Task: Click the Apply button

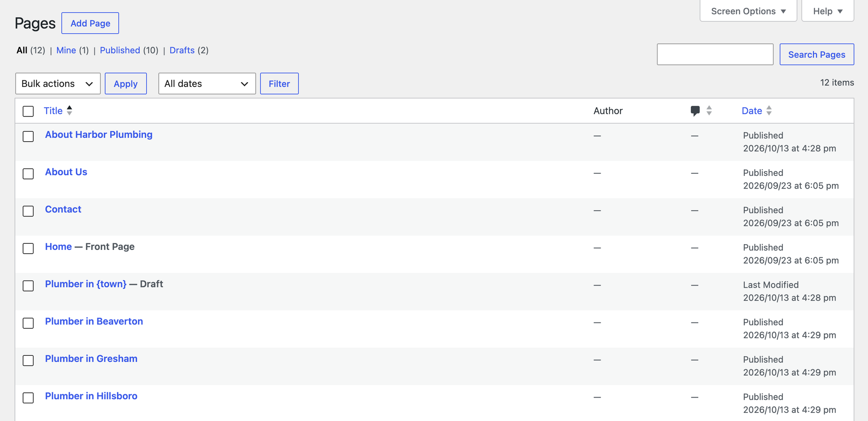Action: pos(126,83)
